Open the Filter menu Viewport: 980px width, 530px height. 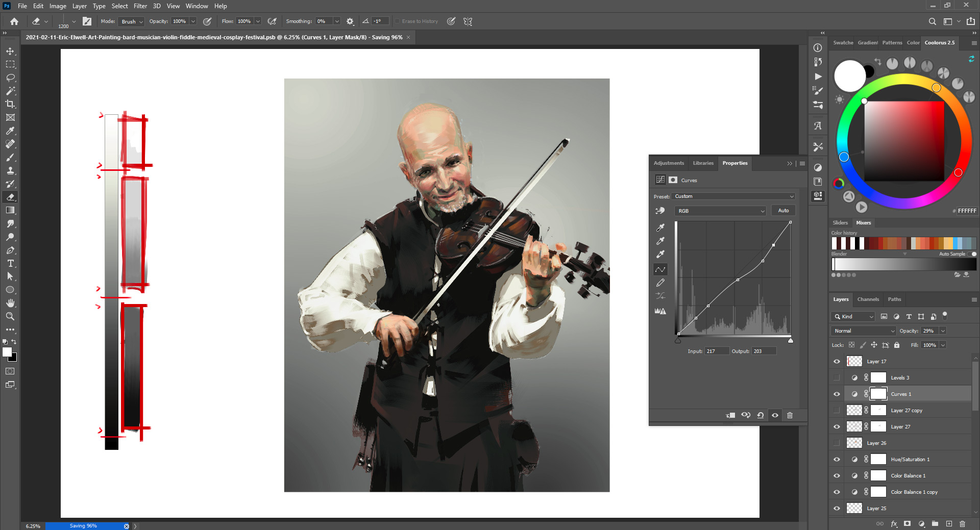click(140, 6)
